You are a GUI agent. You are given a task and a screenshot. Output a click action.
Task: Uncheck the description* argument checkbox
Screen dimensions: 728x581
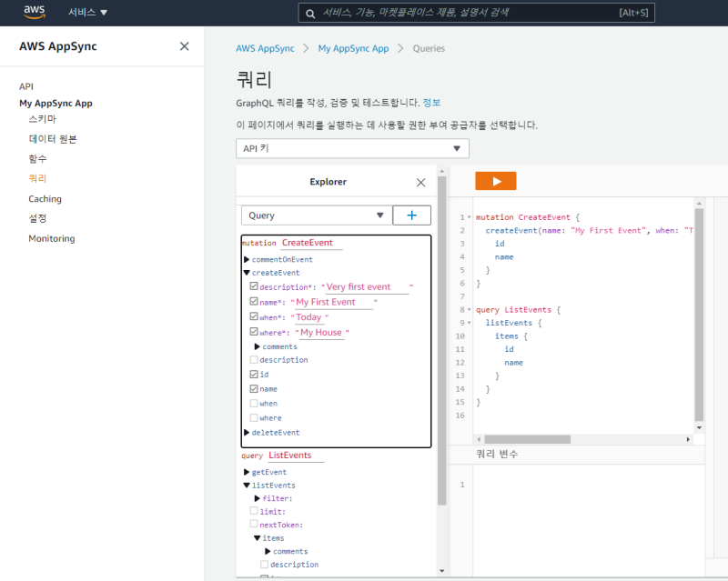tap(254, 285)
